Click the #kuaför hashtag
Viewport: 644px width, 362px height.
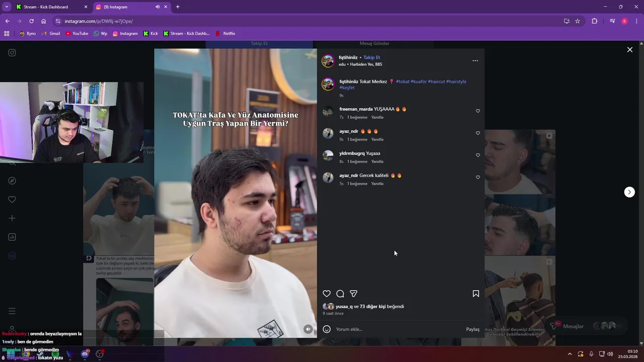419,81
